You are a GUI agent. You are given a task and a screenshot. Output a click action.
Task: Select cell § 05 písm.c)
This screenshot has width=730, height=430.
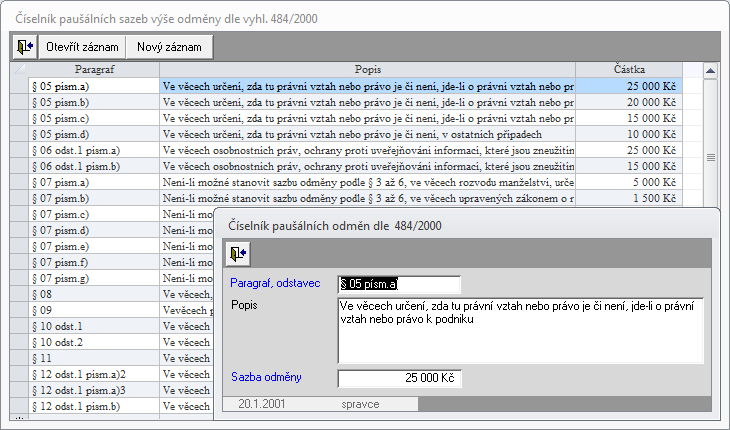[x=94, y=118]
